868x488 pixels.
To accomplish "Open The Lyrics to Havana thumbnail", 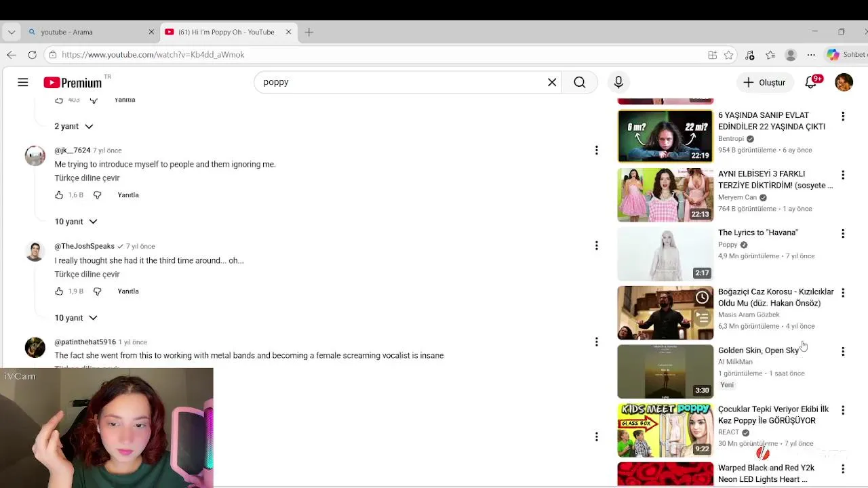I will coord(665,254).
